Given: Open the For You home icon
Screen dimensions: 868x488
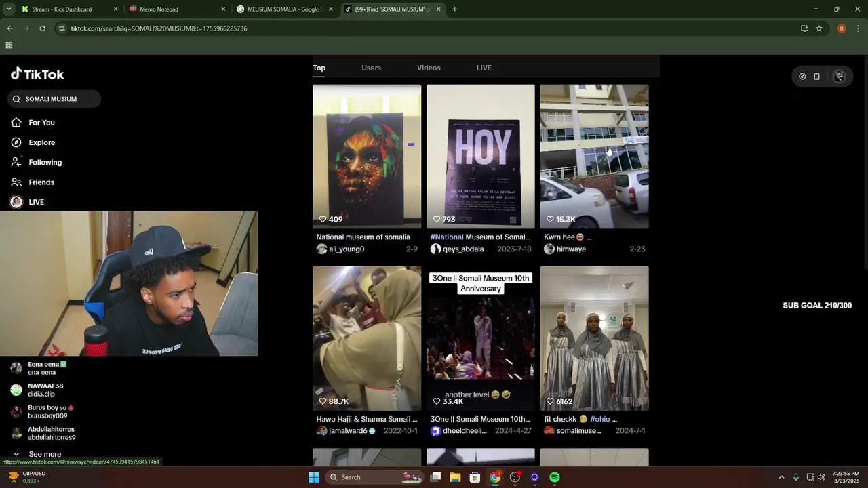Looking at the screenshot, I should tap(16, 123).
